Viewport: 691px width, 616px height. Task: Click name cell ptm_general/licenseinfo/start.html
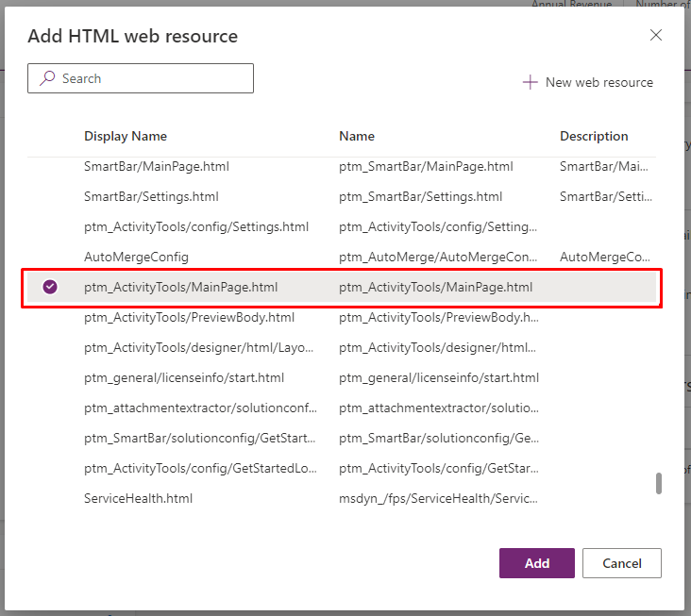pyautogui.click(x=439, y=377)
